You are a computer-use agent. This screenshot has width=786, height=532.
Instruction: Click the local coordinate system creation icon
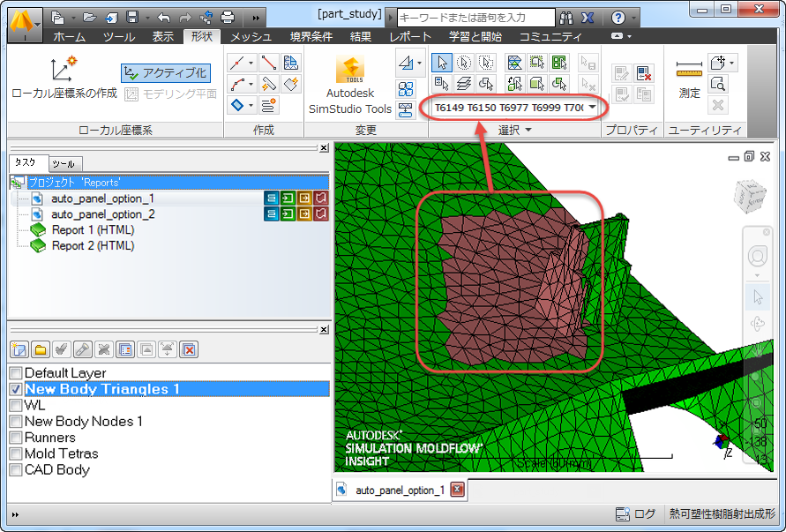pyautogui.click(x=64, y=69)
